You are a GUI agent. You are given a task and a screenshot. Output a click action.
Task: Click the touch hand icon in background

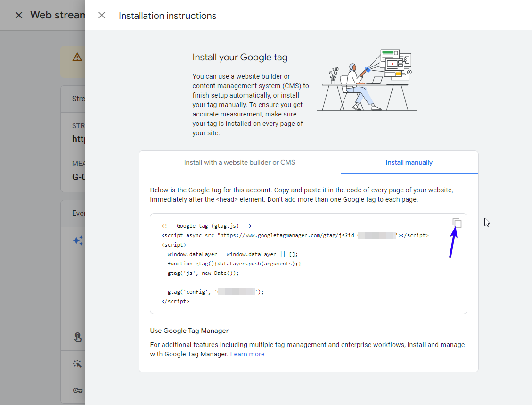(x=78, y=338)
